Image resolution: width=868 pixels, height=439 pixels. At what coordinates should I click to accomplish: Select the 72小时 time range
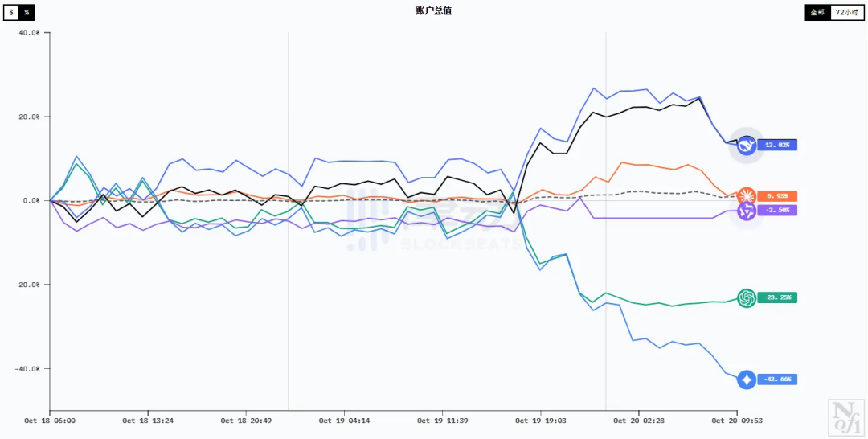[846, 12]
